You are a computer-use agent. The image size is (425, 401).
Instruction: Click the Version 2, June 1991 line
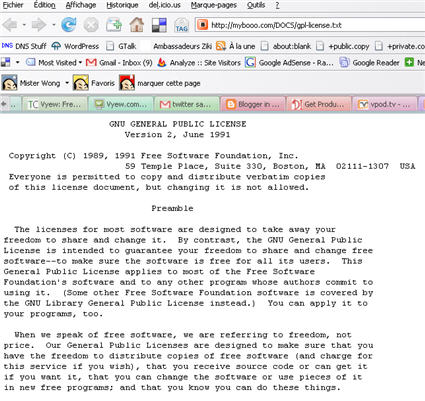click(177, 135)
